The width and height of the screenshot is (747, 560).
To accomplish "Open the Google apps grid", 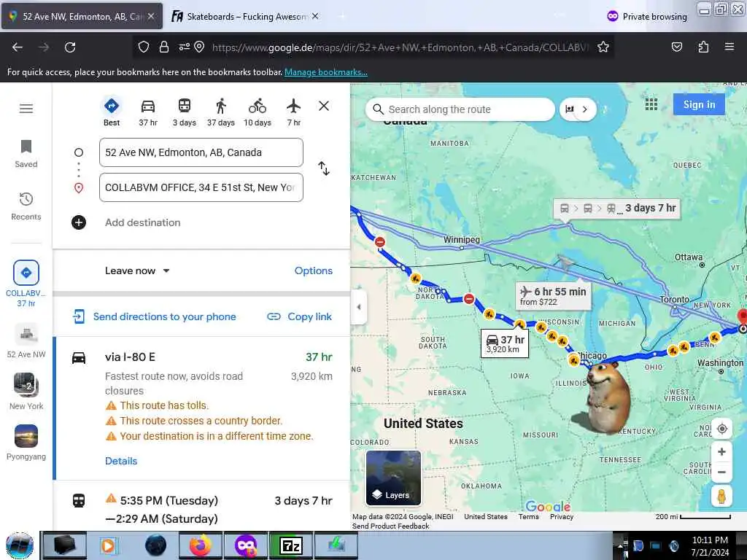I will point(651,104).
